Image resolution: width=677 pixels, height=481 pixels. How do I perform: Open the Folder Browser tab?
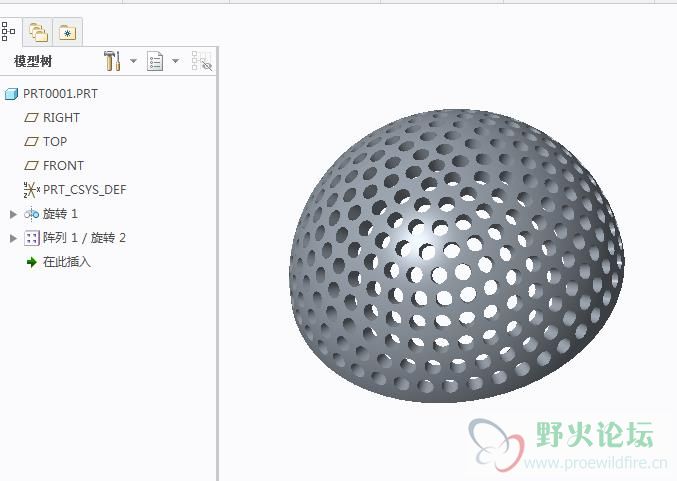pos(38,32)
